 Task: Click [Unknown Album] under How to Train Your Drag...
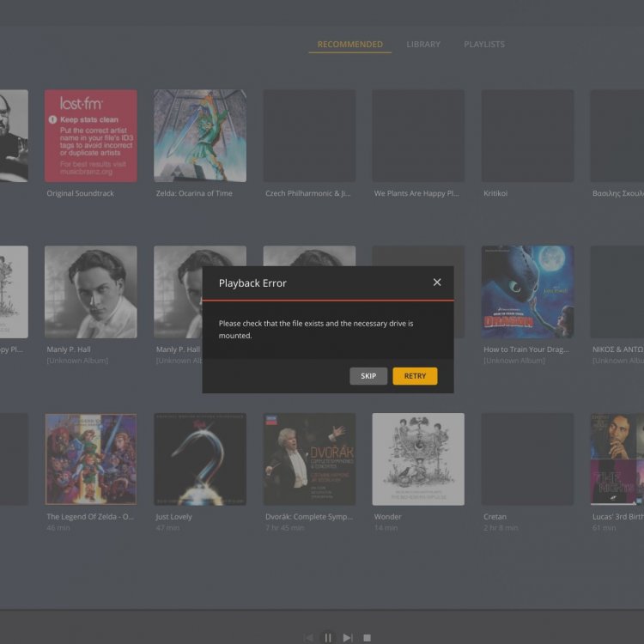pos(514,360)
